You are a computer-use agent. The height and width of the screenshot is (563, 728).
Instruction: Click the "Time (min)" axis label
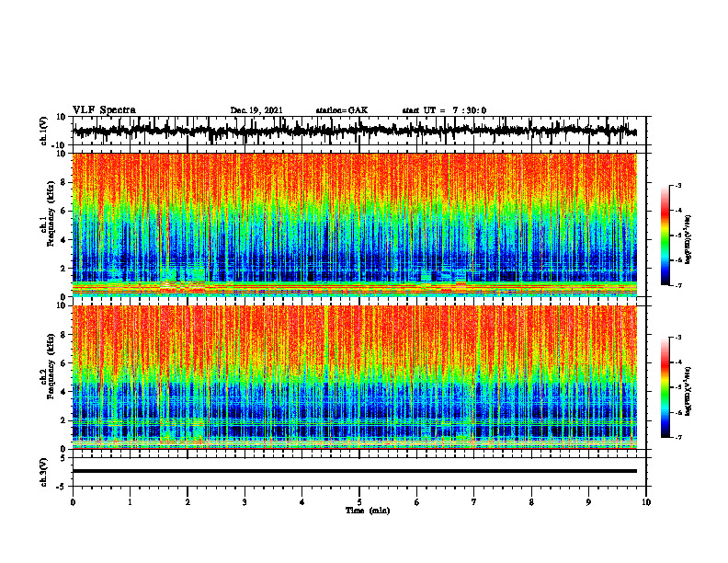click(368, 511)
